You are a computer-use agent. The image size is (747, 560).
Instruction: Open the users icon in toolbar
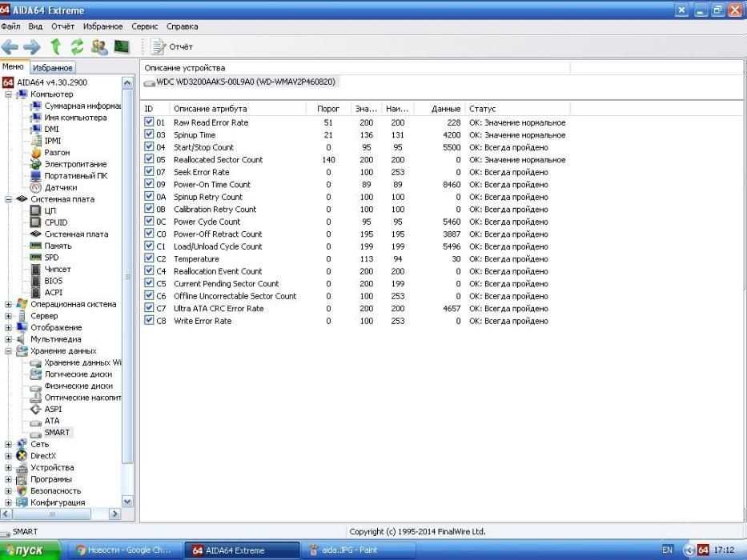click(99, 46)
